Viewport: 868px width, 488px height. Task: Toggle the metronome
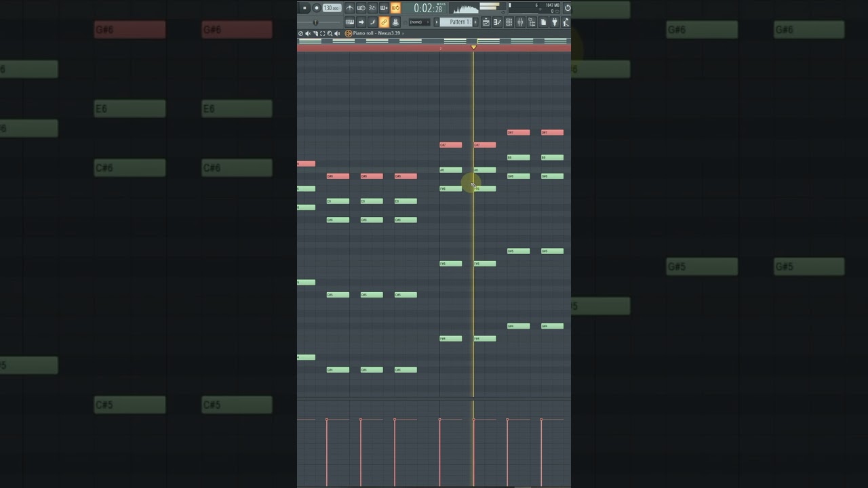[x=350, y=8]
